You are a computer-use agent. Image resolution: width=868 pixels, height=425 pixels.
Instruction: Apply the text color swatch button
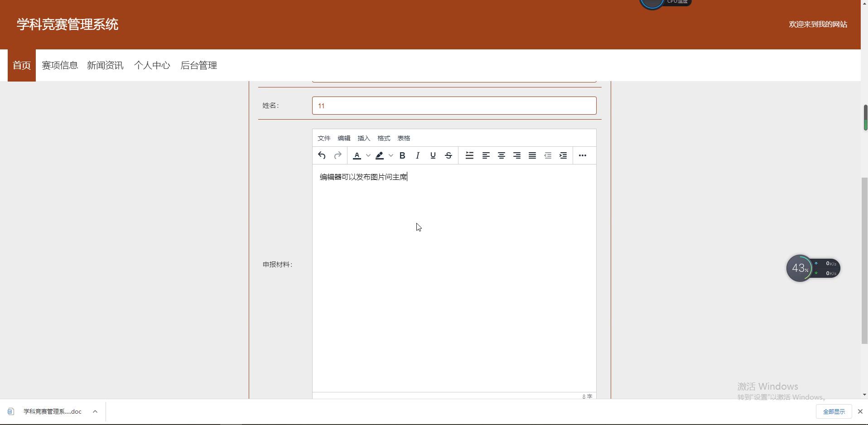(357, 155)
